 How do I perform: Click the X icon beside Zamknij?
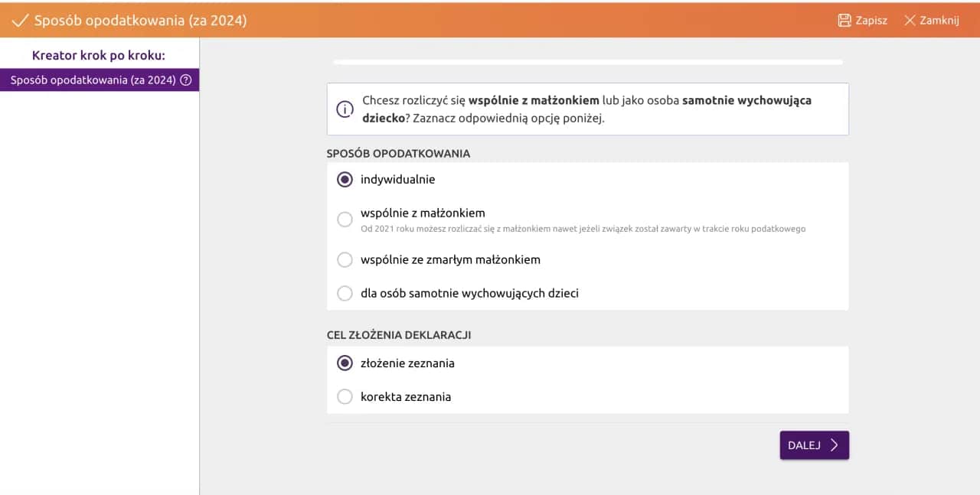tap(910, 21)
